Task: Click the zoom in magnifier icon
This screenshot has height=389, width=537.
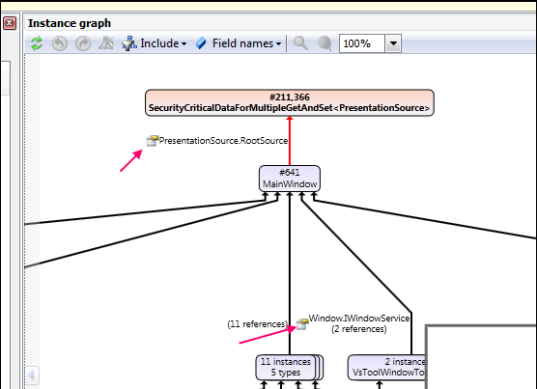Action: coord(301,43)
